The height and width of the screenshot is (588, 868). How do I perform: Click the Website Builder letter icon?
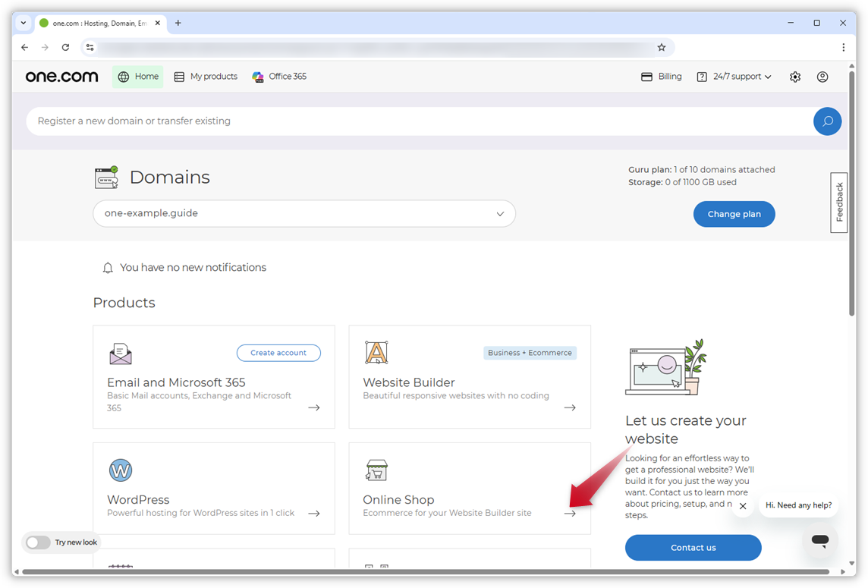377,351
